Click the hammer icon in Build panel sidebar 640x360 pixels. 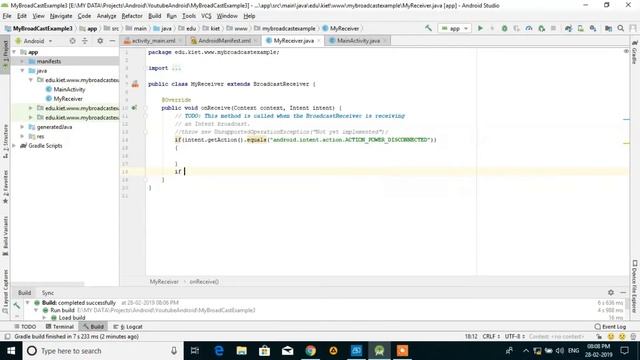[16, 305]
